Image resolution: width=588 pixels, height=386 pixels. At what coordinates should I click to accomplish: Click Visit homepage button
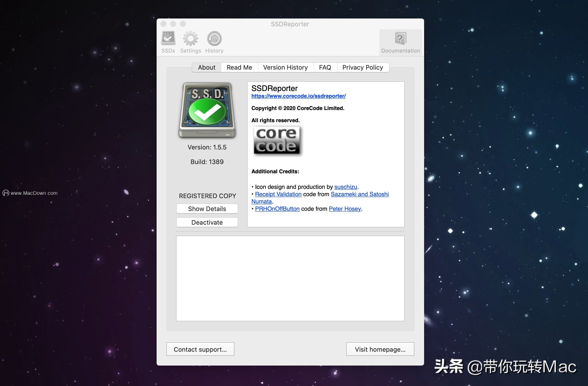tap(380, 349)
